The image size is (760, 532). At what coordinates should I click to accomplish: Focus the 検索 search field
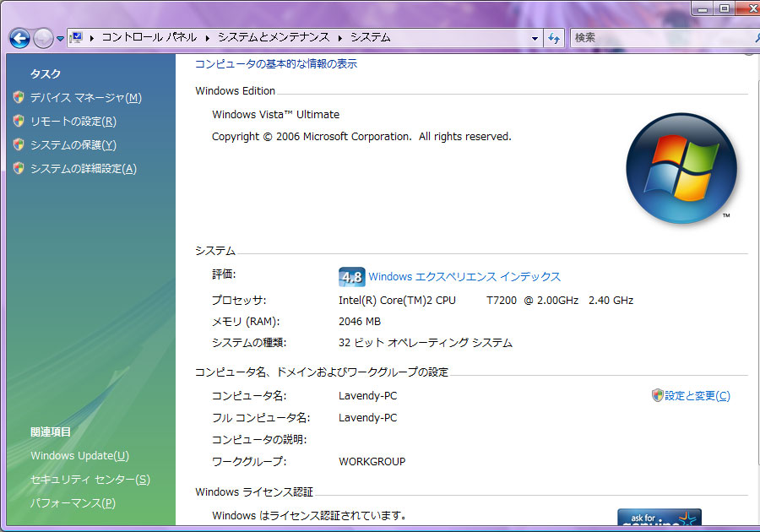(x=665, y=38)
